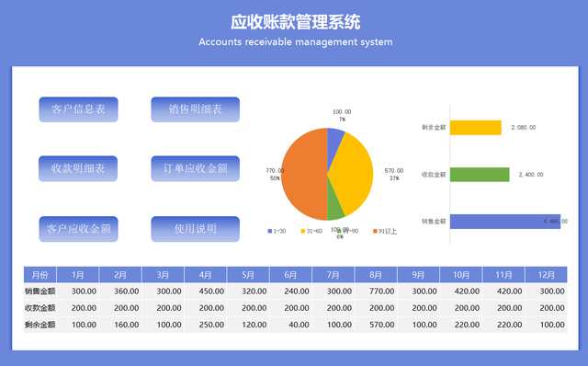This screenshot has height=366, width=588.
Task: Select the 3月 column header
Action: [x=164, y=275]
